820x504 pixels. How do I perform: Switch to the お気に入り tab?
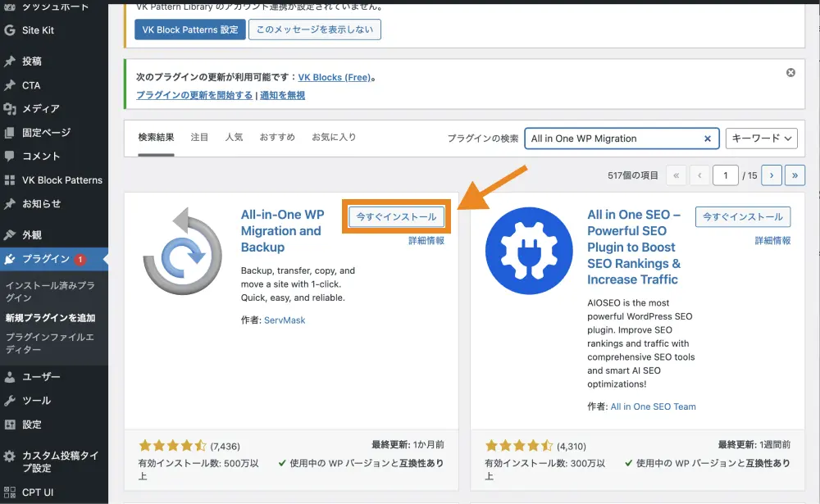(334, 137)
